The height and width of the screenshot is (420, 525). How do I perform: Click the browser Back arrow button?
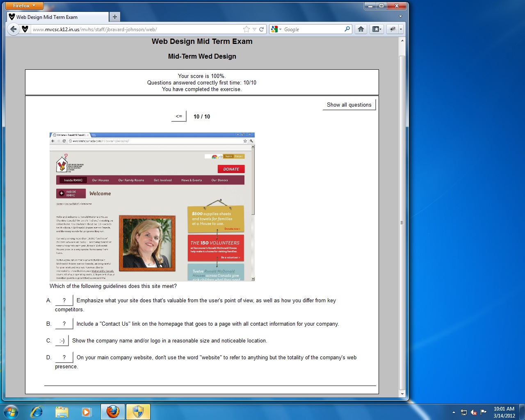(x=13, y=29)
